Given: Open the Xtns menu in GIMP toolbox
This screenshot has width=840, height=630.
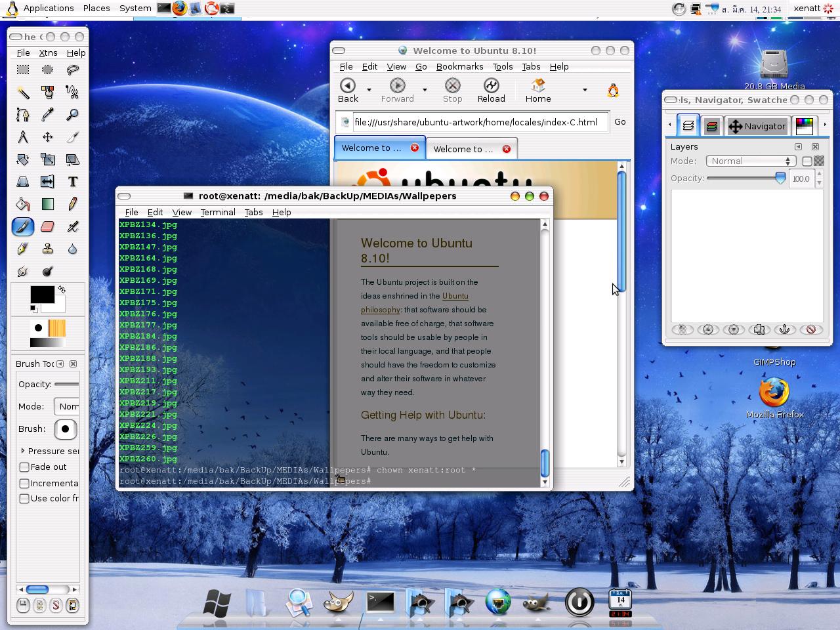Looking at the screenshot, I should coord(48,52).
